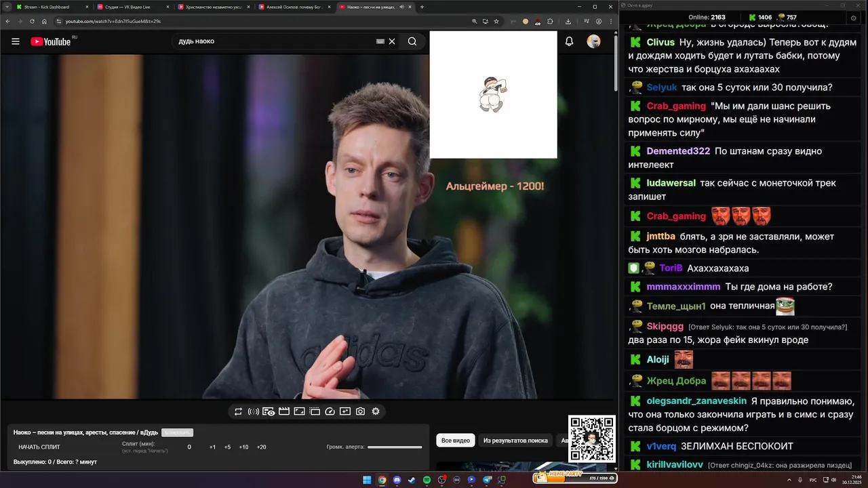Go to the YouTube home logo
This screenshot has width=868, height=488.
51,41
